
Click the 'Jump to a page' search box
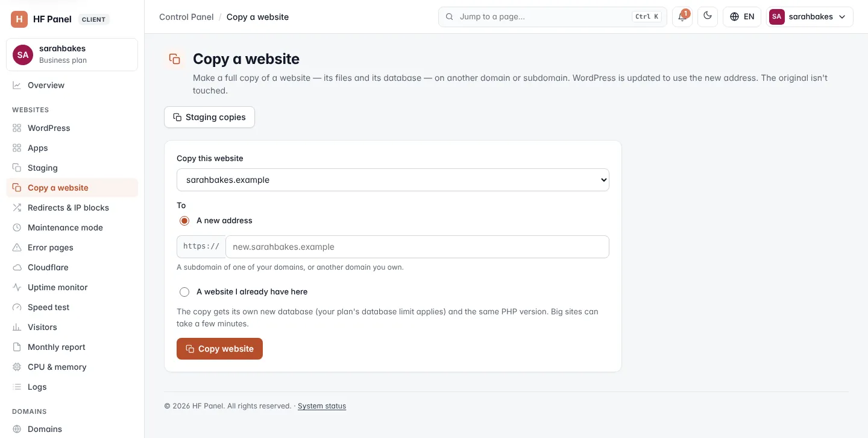552,17
